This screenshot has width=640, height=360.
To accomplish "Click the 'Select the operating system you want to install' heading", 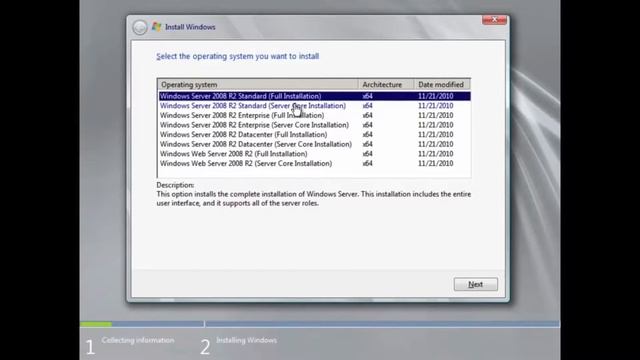I will coord(238,56).
